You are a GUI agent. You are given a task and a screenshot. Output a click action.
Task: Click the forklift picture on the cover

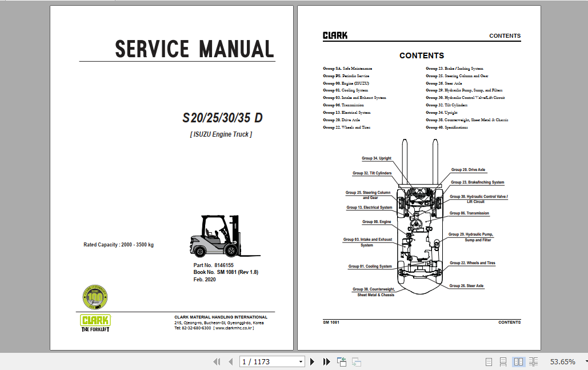[x=224, y=236]
